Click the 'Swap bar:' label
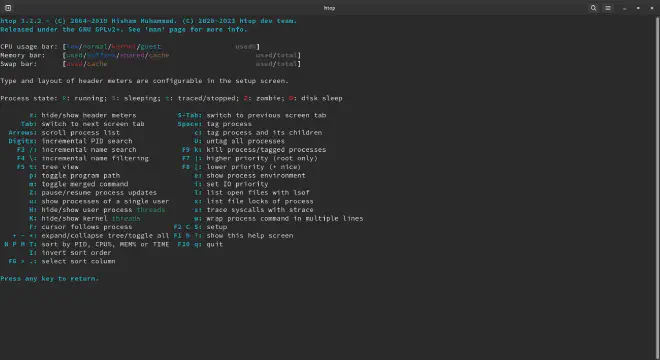Image resolution: width=660 pixels, height=360 pixels. (19, 64)
